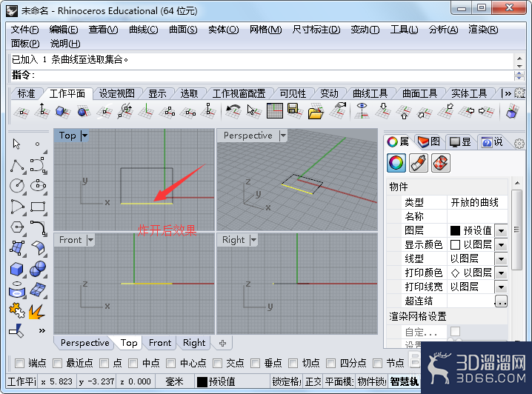Enable the 中点 object snap
Viewport: 532px width, 394px height.
tap(133, 363)
